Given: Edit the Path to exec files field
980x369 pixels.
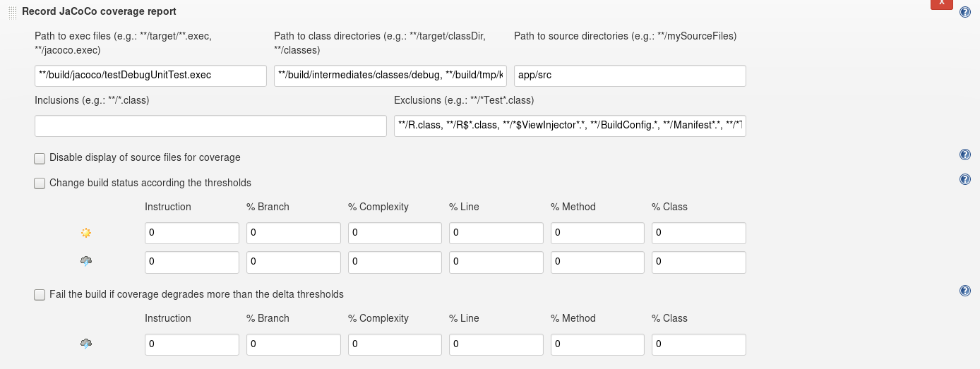Looking at the screenshot, I should 150,75.
